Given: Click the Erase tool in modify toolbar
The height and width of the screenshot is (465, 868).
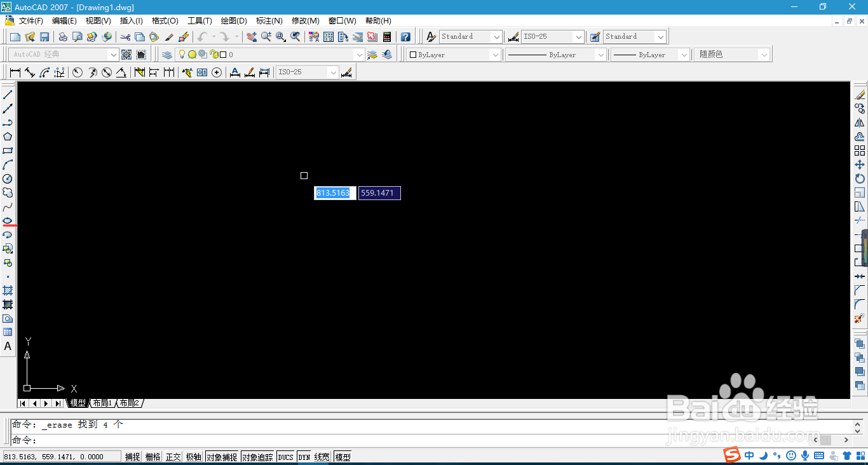Looking at the screenshot, I should click(x=860, y=95).
